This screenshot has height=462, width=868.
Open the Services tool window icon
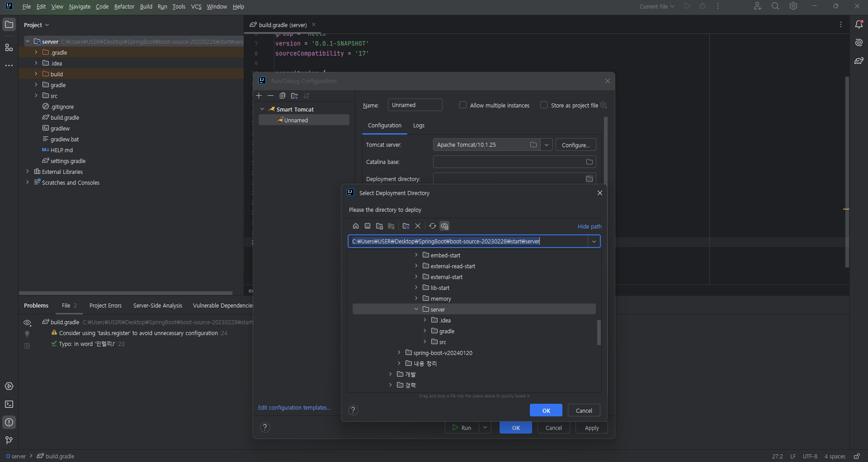pyautogui.click(x=9, y=387)
